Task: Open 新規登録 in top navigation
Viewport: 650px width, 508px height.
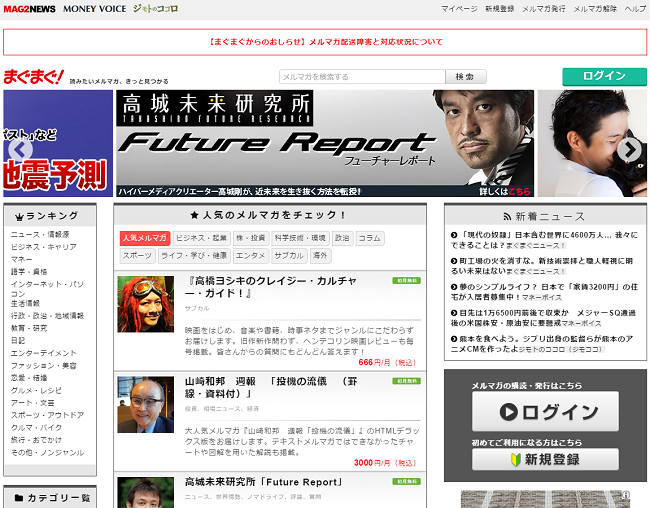Action: coord(500,9)
